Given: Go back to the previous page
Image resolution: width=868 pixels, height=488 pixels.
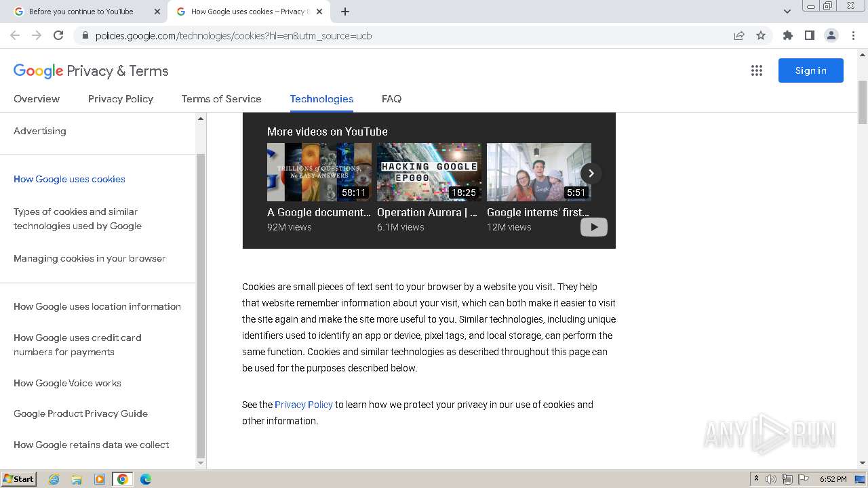Looking at the screenshot, I should point(15,35).
